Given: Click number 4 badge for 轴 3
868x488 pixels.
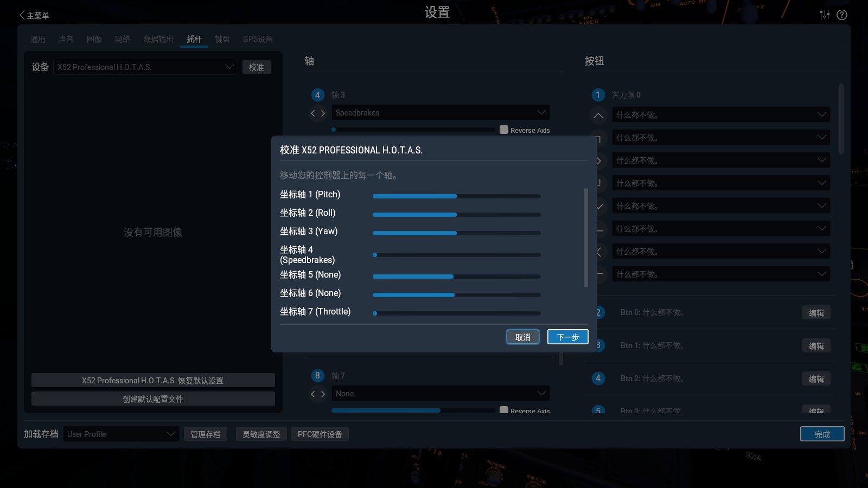Looking at the screenshot, I should pyautogui.click(x=318, y=95).
